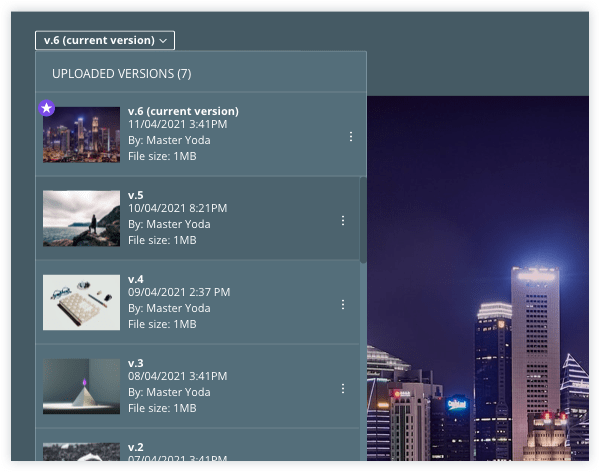Click the 'v.4' version title
Screen dimensions: 600x472
pyautogui.click(x=135, y=279)
